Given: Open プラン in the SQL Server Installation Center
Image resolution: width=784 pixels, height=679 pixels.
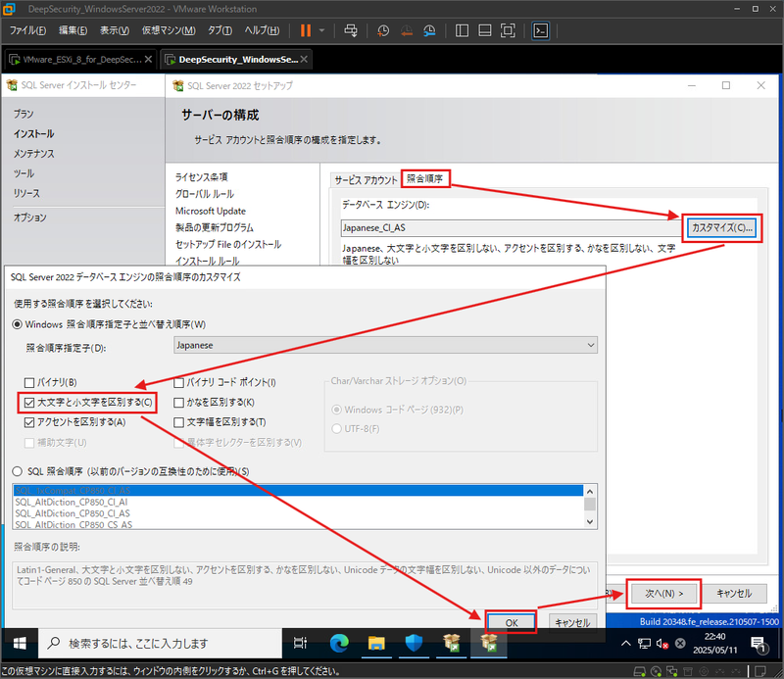Looking at the screenshot, I should click(24, 114).
